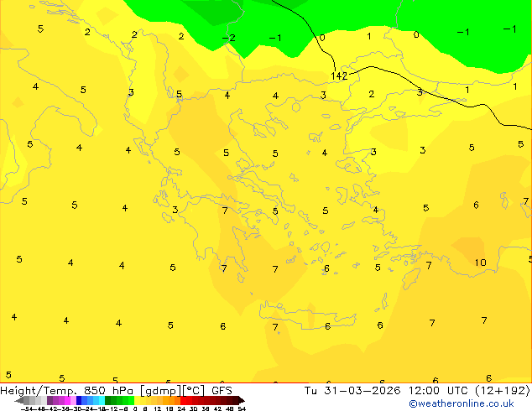The width and height of the screenshot is (532, 411).
Task: Click the yellow swatch above legend value 0
Action: (x=137, y=400)
